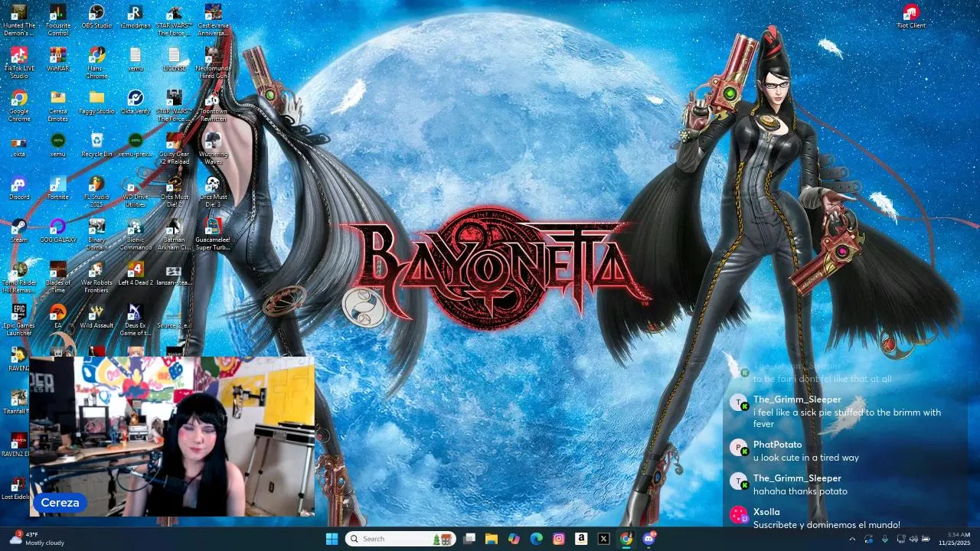Open the Windows Start menu

tap(332, 539)
